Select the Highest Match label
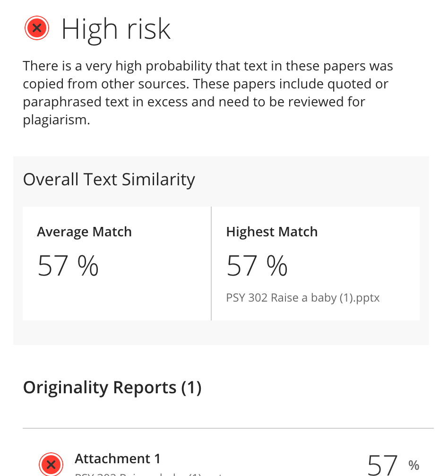This screenshot has width=448, height=476. [272, 232]
